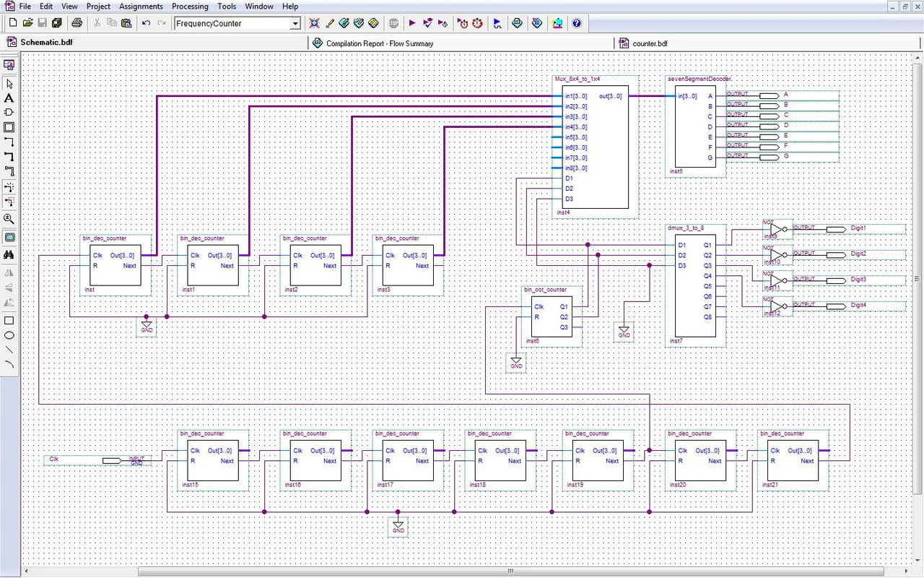Open the revision dropdown showing FrequencyCounter

click(294, 23)
